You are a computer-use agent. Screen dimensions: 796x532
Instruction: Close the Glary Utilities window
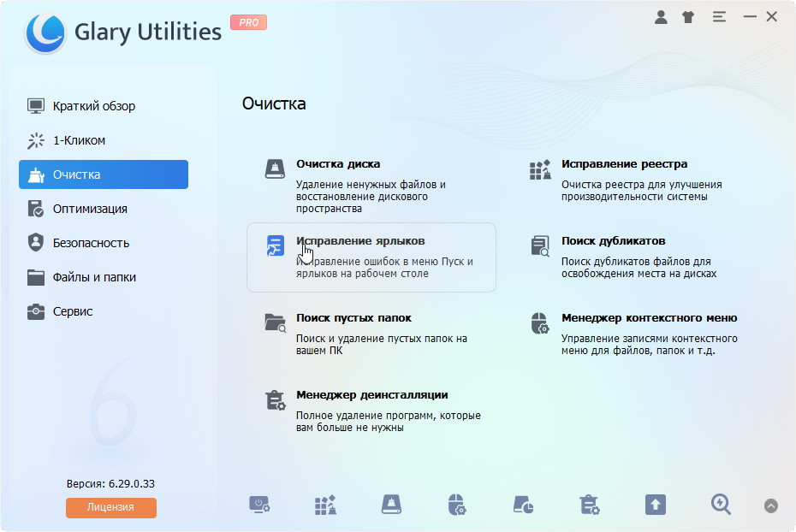pos(772,17)
